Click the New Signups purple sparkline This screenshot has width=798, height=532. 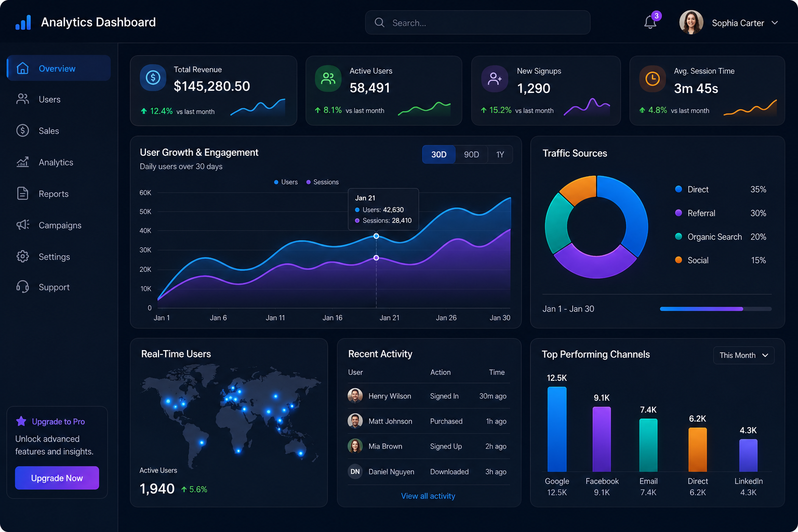pyautogui.click(x=587, y=107)
